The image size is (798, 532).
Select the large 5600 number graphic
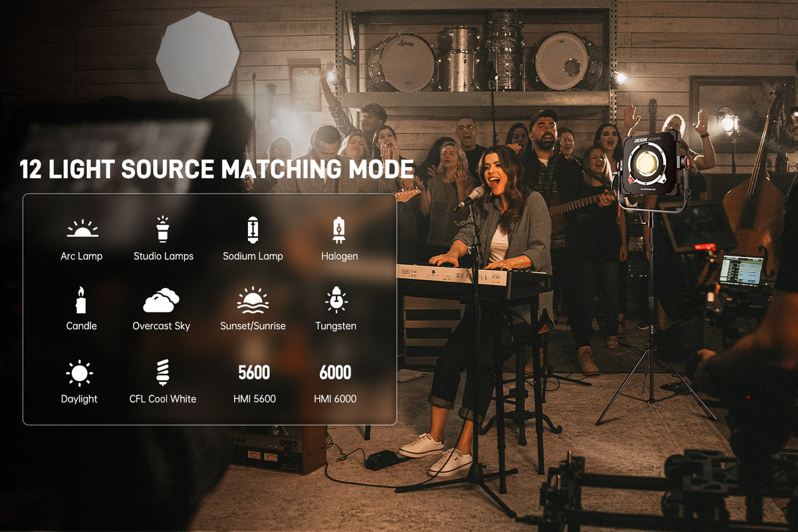click(x=254, y=372)
